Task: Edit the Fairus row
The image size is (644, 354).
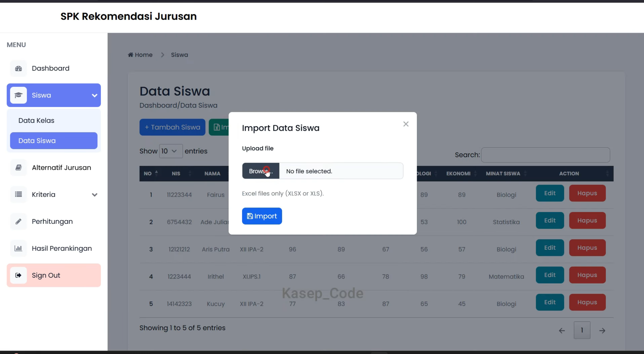Action: coord(550,193)
